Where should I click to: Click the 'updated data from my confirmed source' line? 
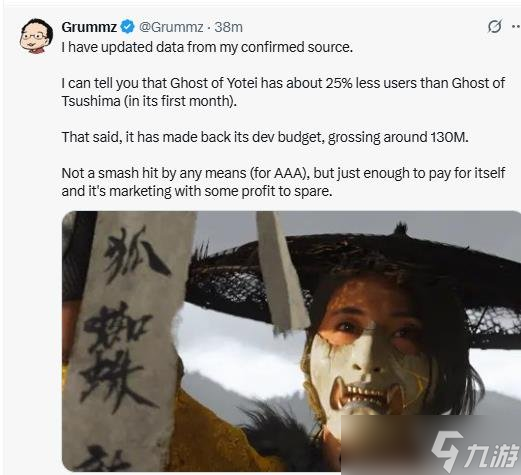tap(207, 47)
